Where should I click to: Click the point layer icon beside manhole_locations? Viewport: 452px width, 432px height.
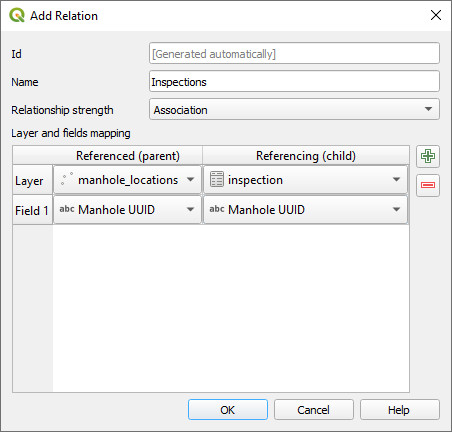click(x=67, y=180)
